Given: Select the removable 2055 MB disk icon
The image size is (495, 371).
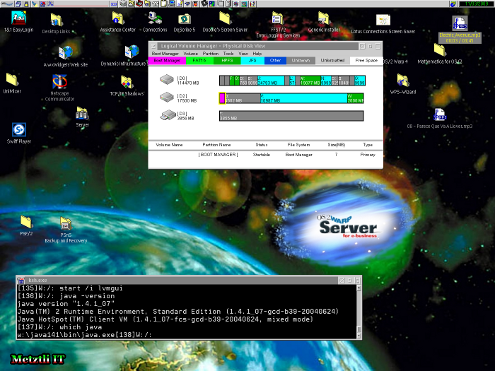Looking at the screenshot, I should (x=168, y=115).
